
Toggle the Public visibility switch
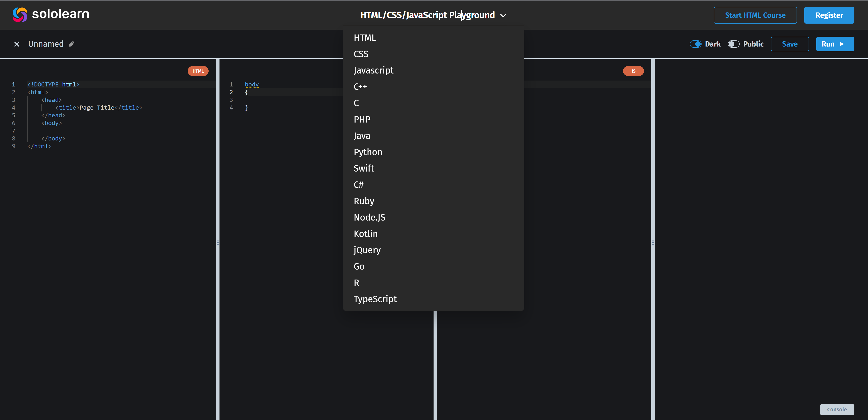(x=733, y=44)
